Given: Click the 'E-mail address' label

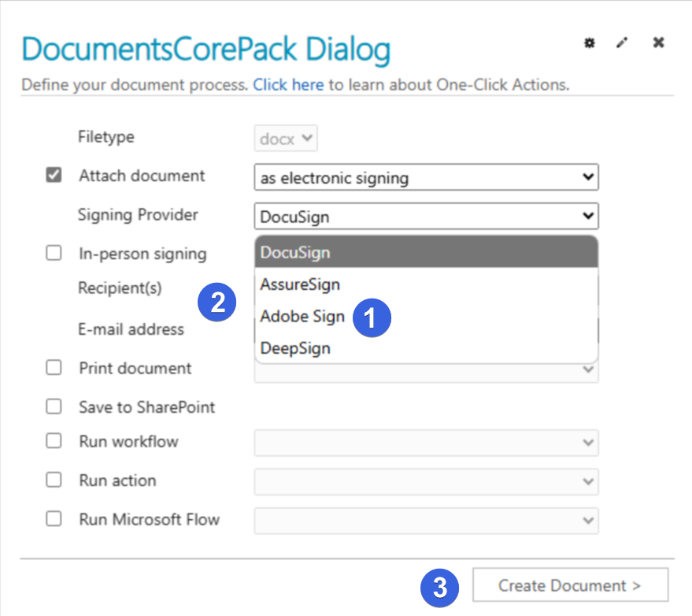Looking at the screenshot, I should tap(131, 329).
